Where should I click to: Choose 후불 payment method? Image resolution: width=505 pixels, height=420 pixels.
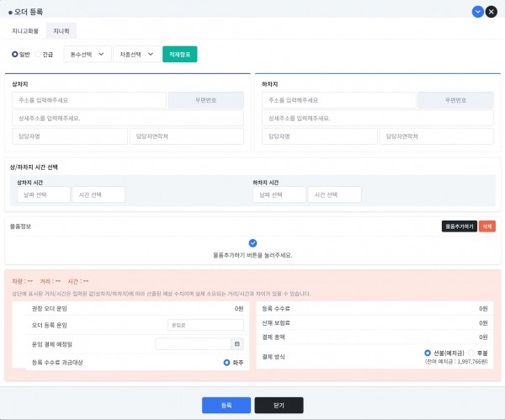[x=471, y=353]
